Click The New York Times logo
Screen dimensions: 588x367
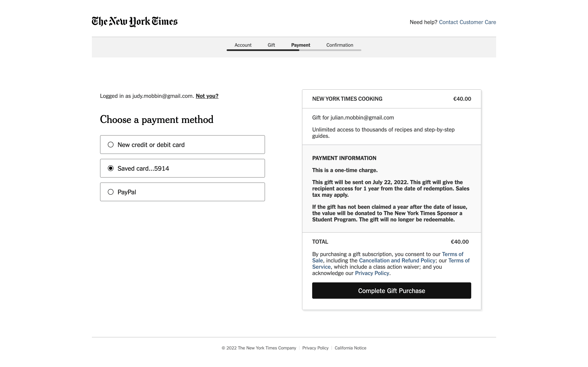(x=134, y=22)
